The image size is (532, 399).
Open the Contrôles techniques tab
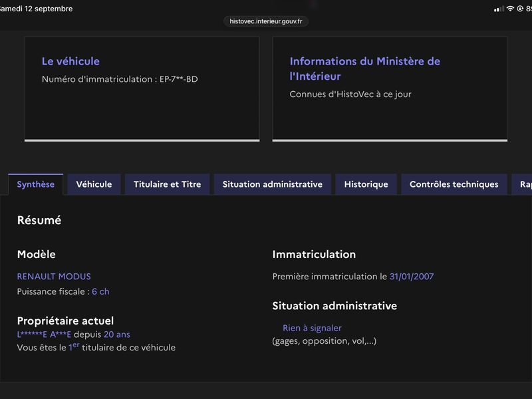454,184
